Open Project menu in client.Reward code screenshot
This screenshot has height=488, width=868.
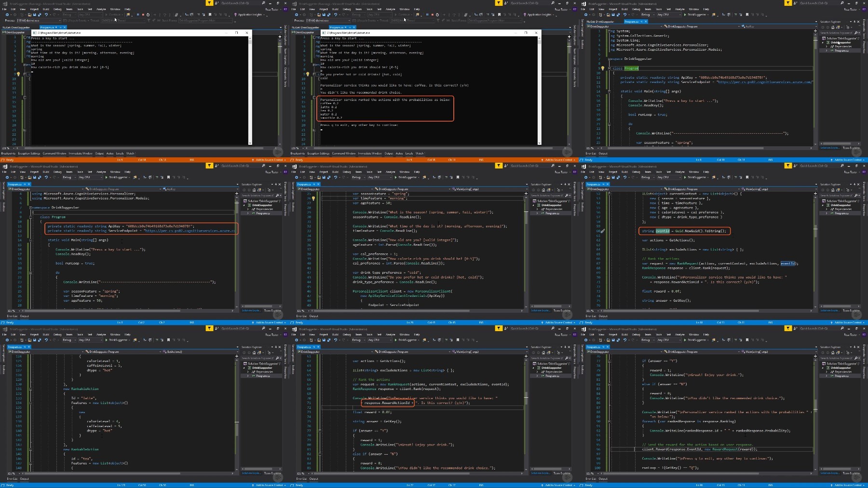613,335
